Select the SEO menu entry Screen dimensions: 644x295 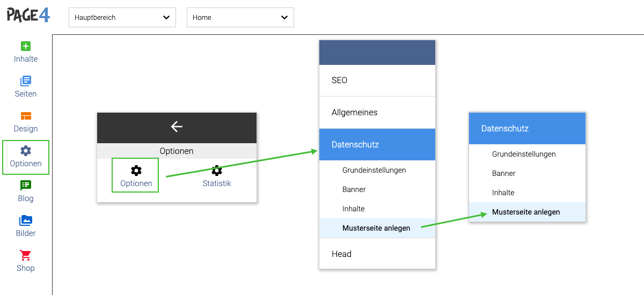click(x=377, y=80)
